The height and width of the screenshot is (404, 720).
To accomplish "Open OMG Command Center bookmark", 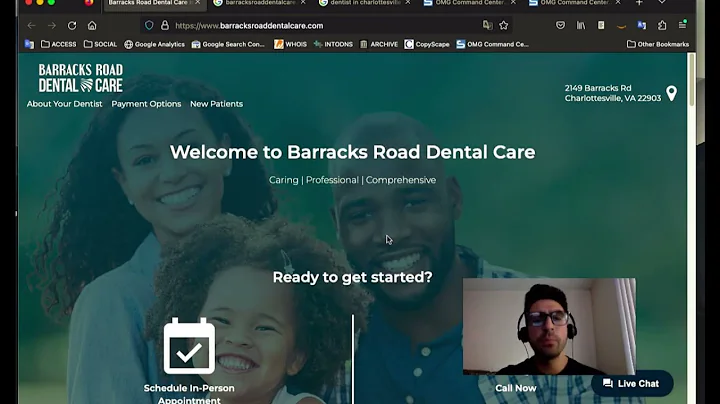I will point(493,44).
